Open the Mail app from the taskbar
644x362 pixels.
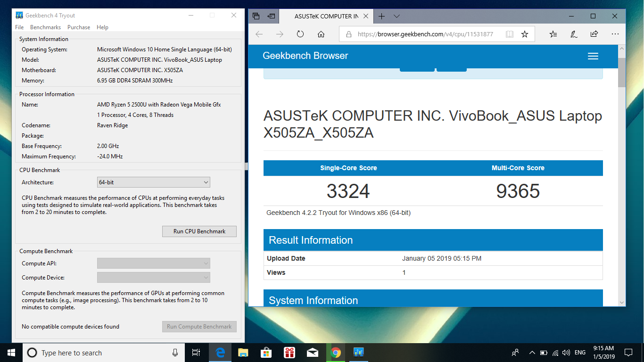313,353
